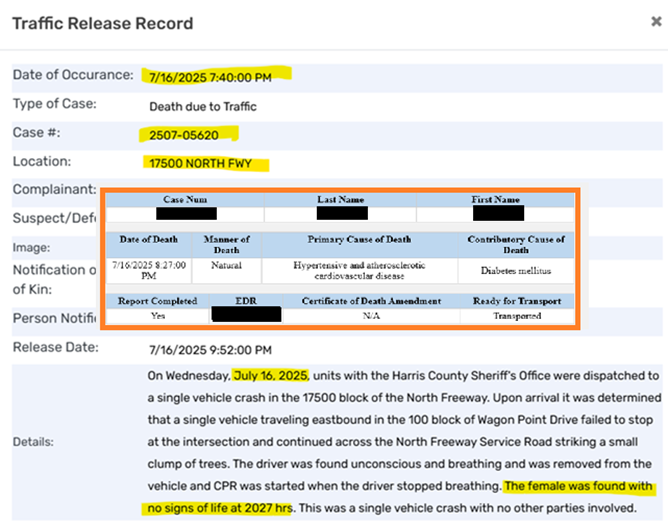Click the 'Ready for Transport' column header
Screen dimensions: 668x524
(x=517, y=301)
